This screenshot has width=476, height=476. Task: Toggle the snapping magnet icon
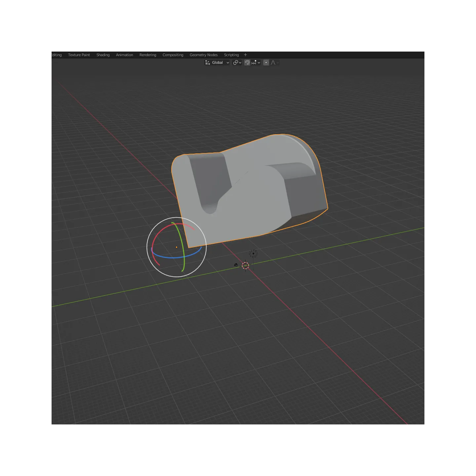pyautogui.click(x=247, y=62)
